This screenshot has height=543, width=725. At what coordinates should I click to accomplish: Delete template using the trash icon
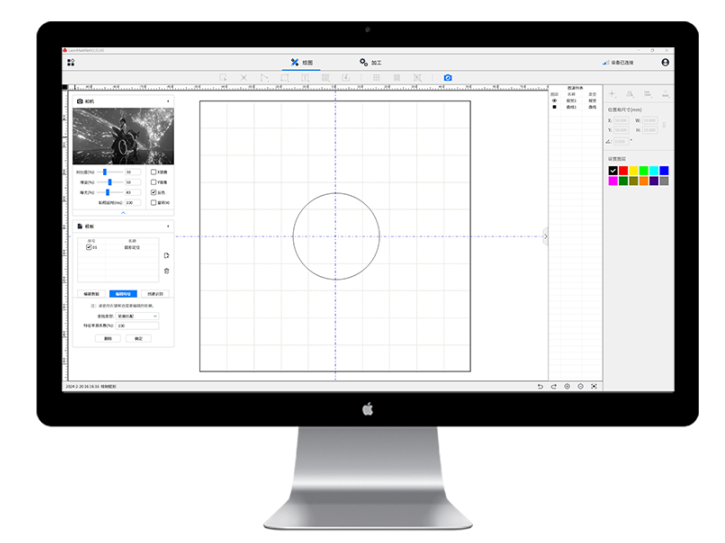tap(166, 271)
